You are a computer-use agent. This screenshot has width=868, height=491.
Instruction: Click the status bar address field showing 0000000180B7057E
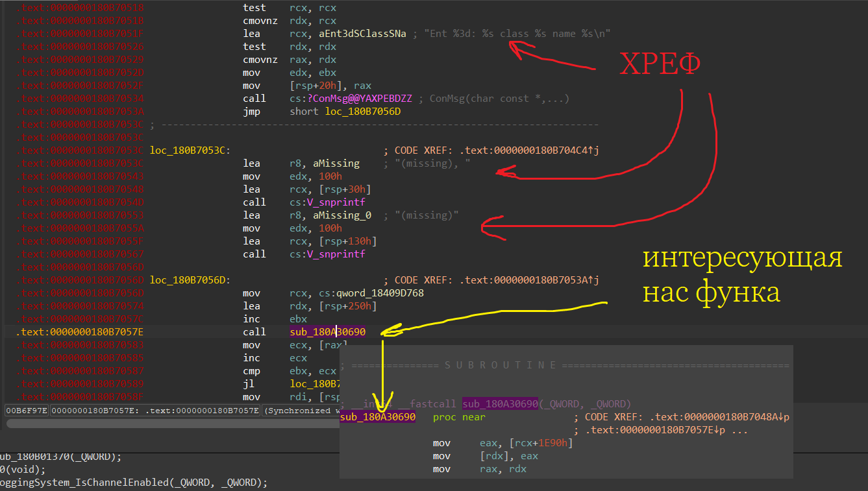click(156, 411)
